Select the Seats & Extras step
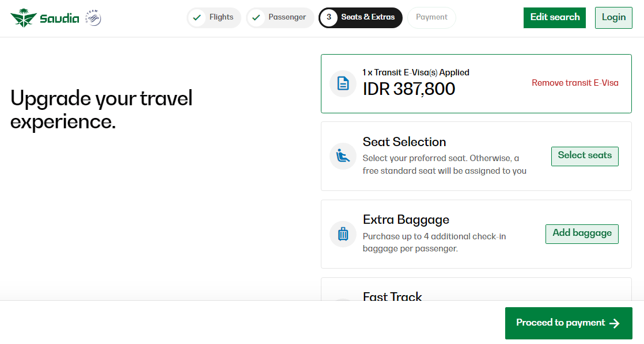 pos(368,17)
